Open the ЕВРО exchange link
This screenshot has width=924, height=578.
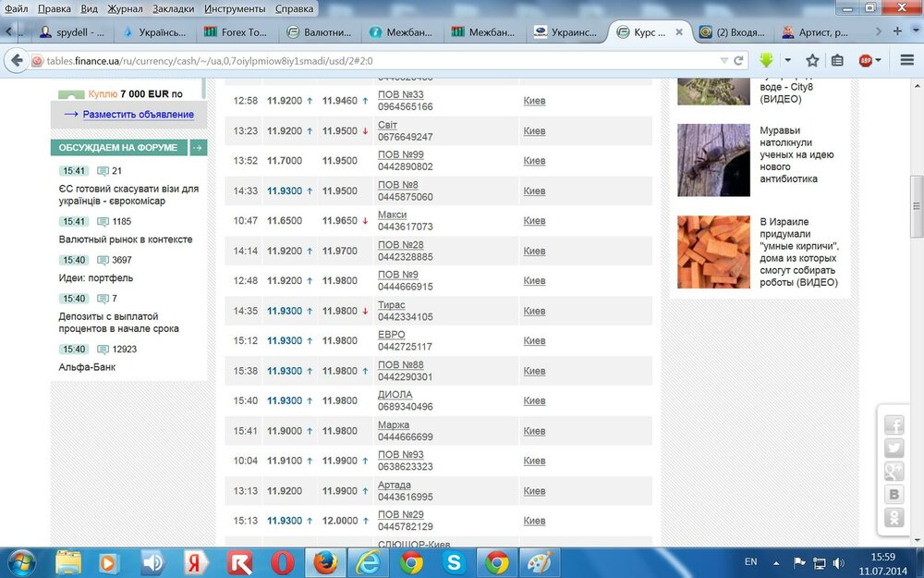[x=391, y=335]
